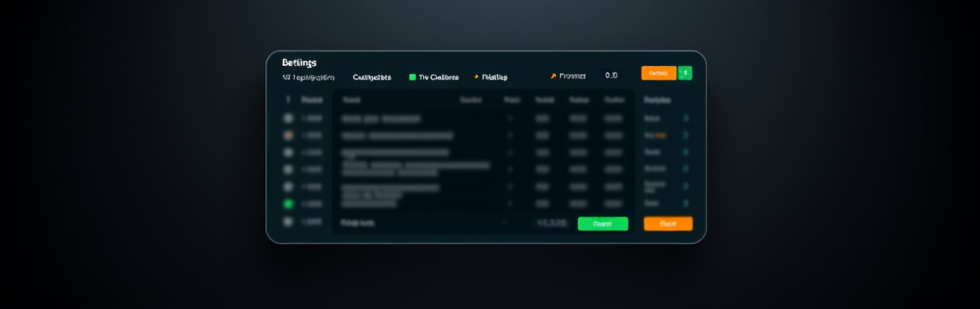Click the orange circle icon in the left column
This screenshot has width=980, height=309.
[288, 135]
